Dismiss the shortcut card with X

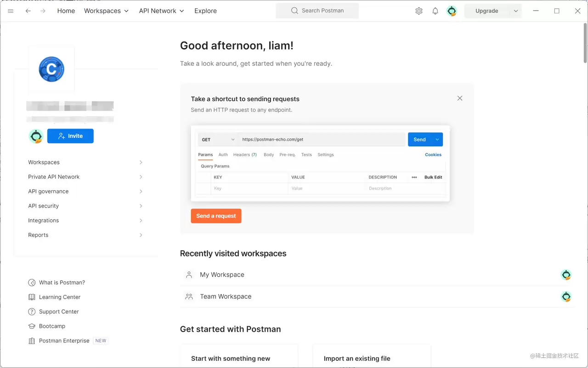460,98
